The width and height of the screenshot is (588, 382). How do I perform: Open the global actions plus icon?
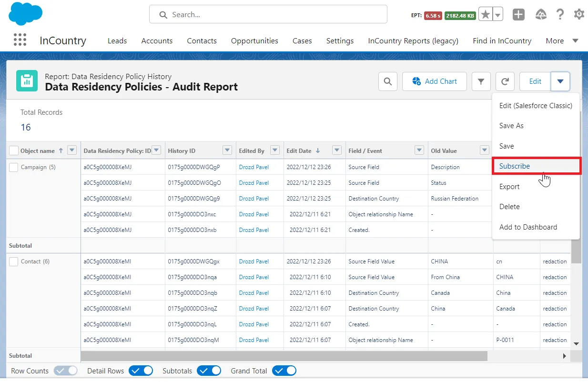(518, 15)
